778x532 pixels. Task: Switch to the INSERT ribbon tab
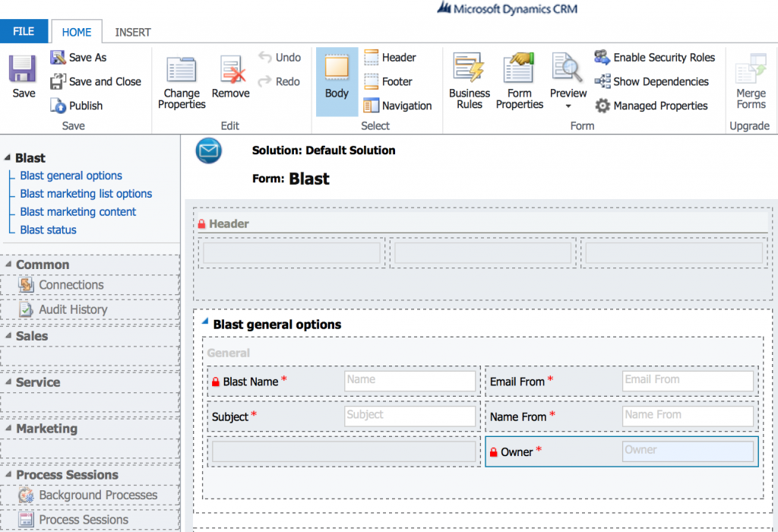click(x=133, y=32)
